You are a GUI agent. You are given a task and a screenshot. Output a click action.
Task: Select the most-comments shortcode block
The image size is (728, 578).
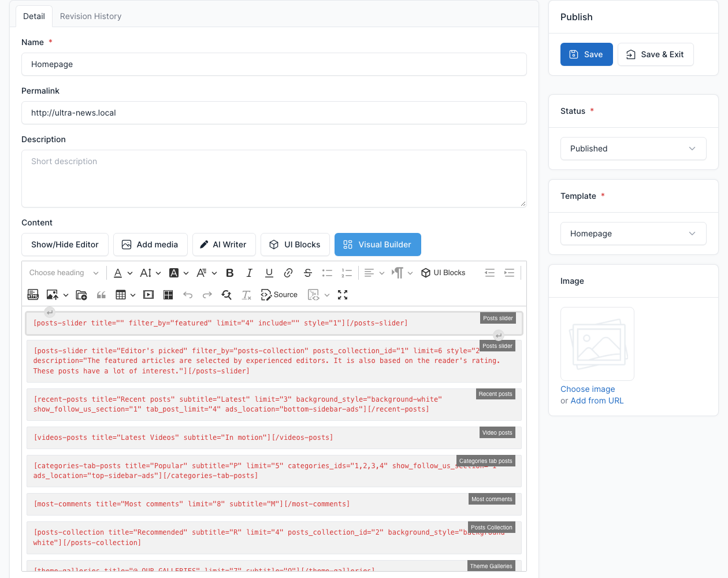pyautogui.click(x=274, y=504)
